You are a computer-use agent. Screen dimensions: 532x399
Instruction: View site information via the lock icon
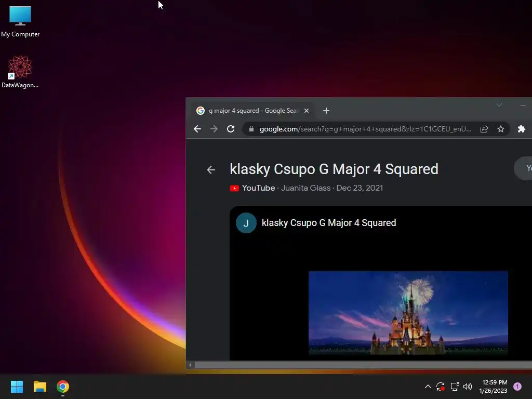pos(251,129)
